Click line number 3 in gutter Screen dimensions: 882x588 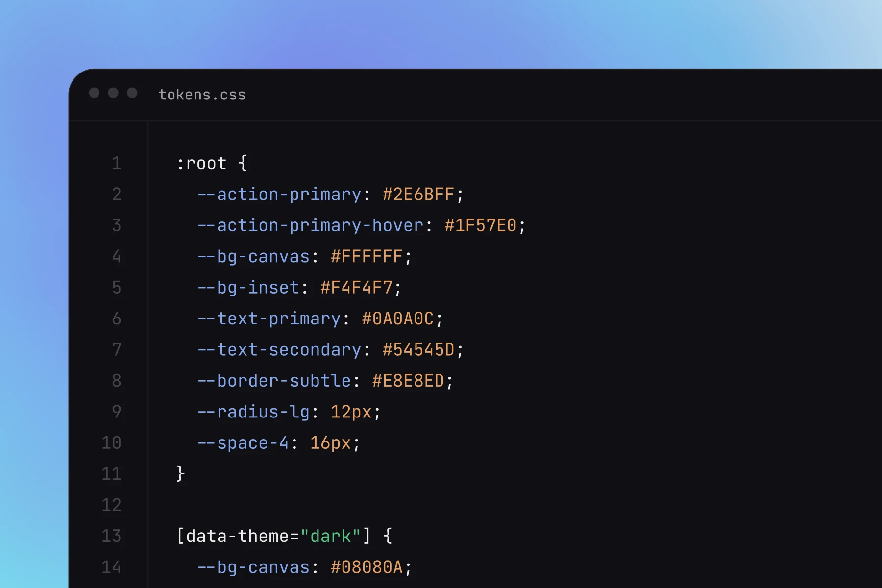tap(117, 225)
